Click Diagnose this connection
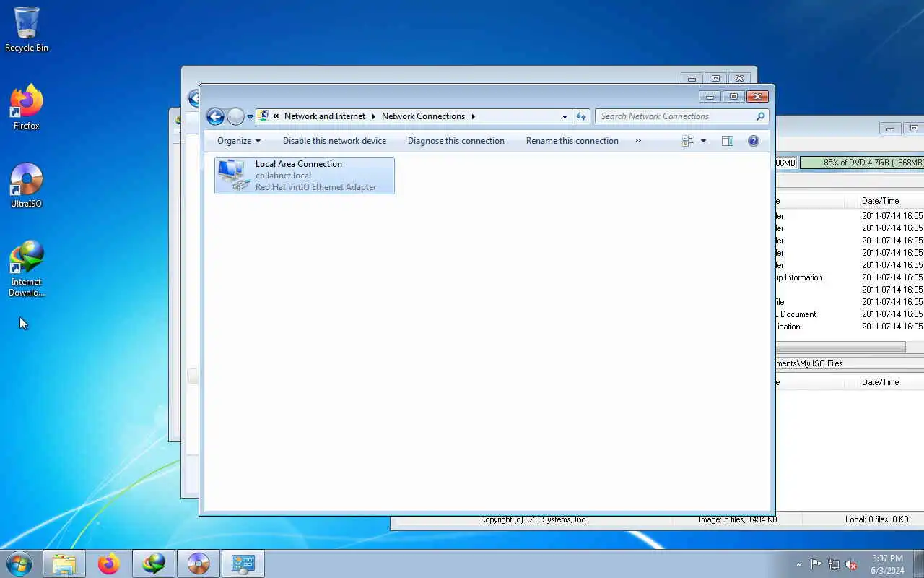 [x=456, y=141]
